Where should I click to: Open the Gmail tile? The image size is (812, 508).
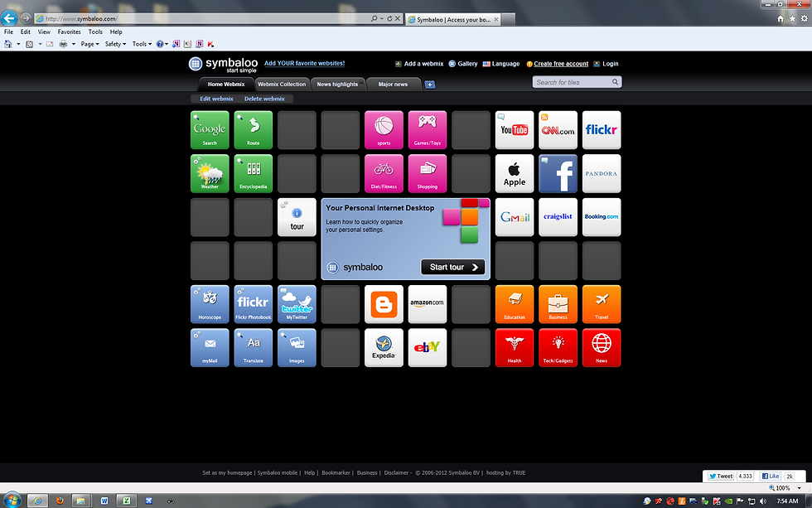514,216
